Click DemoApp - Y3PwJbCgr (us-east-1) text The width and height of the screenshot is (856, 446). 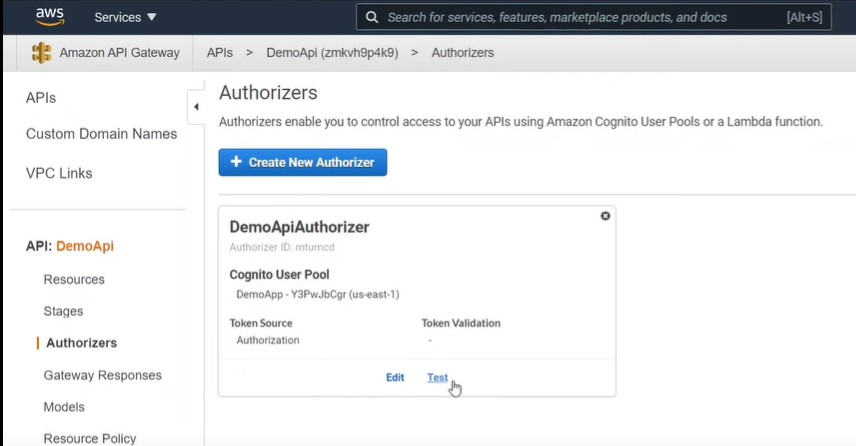pos(318,294)
